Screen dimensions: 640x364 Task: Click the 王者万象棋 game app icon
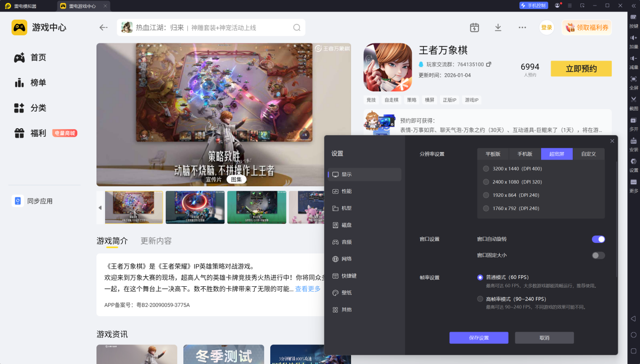[x=387, y=67]
